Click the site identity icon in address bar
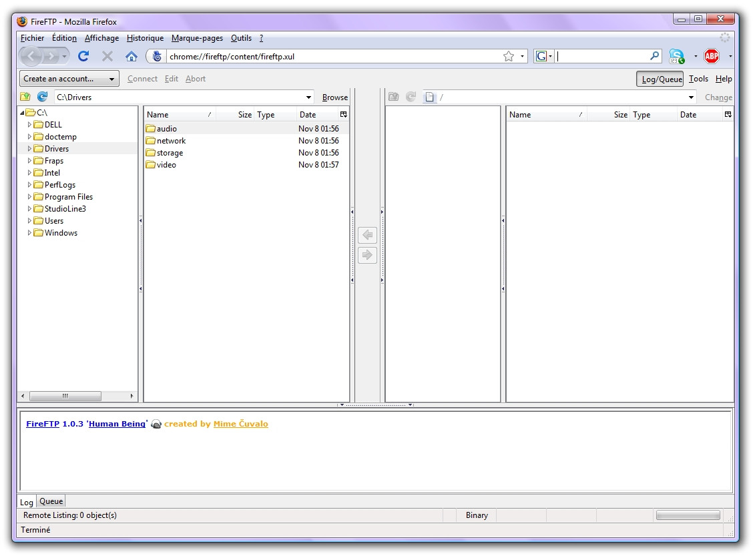Screen dimensions: 755x560 [x=157, y=56]
